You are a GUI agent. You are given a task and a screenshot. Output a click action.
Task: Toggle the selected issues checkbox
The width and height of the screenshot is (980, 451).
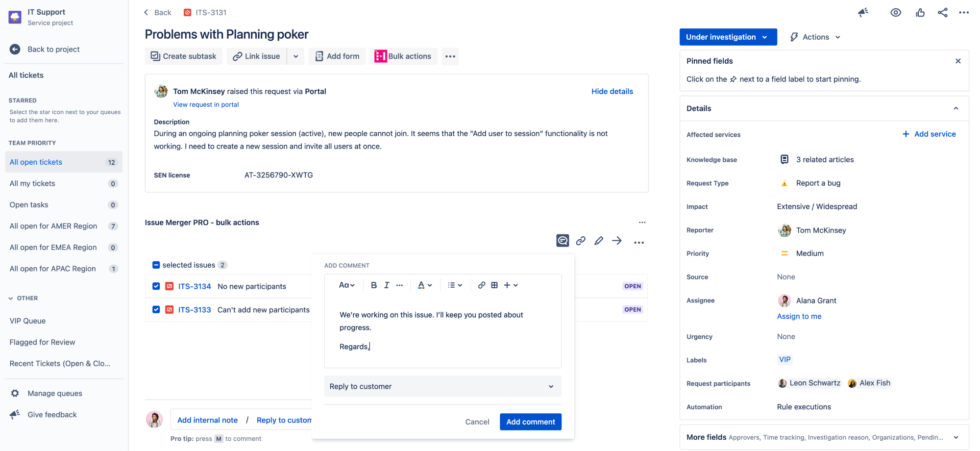155,265
